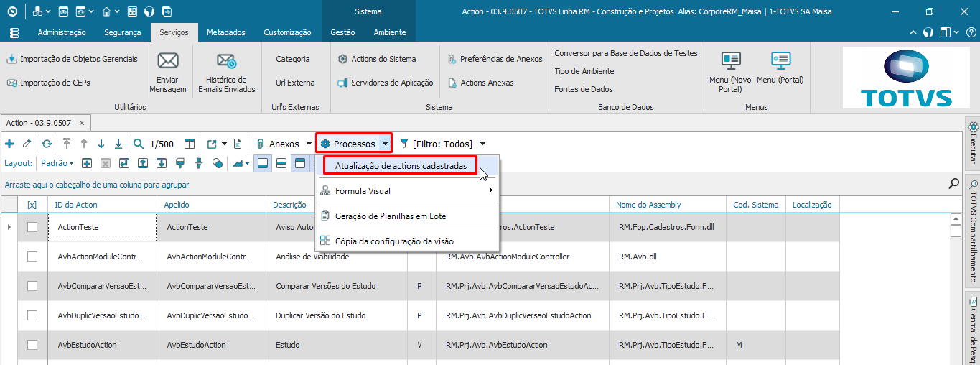Select Cópia da configuração da visão
Screen dimensions: 980x365
(394, 241)
